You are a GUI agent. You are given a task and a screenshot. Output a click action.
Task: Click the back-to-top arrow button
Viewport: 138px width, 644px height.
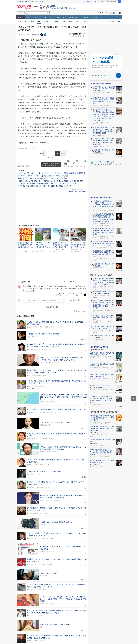pyautogui.click(x=133, y=398)
